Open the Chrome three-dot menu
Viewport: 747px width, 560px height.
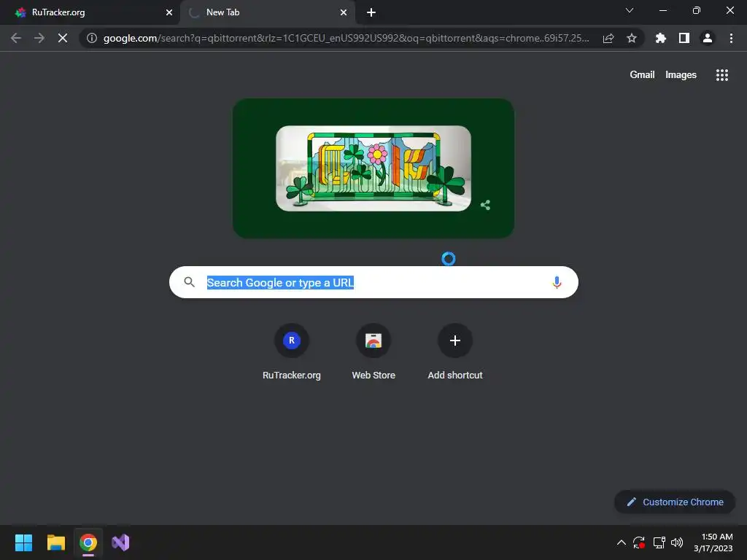(x=731, y=38)
